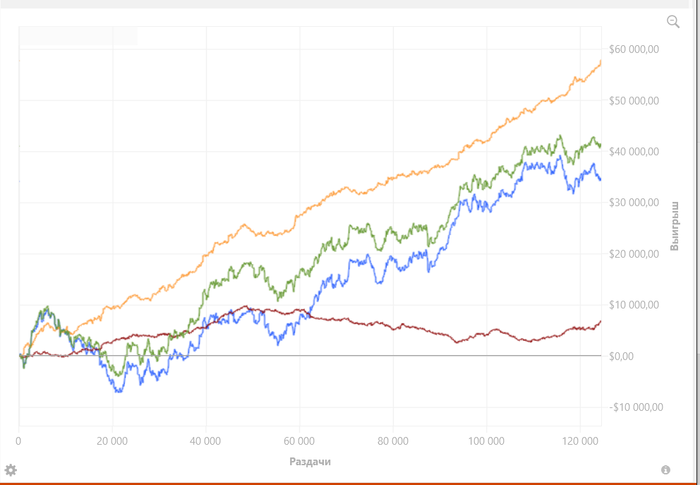The width and height of the screenshot is (700, 485).
Task: Click the zoom out magnifier icon
Action: (673, 22)
